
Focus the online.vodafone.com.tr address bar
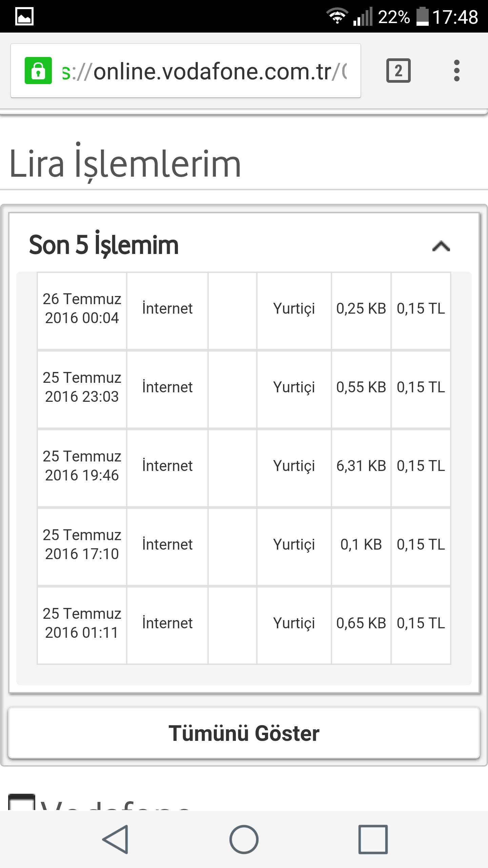pyautogui.click(x=203, y=71)
